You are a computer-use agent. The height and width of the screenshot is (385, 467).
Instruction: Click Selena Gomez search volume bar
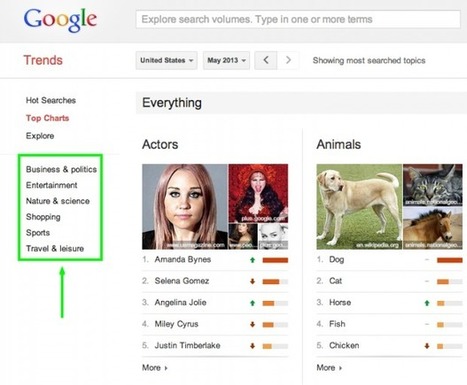(275, 282)
